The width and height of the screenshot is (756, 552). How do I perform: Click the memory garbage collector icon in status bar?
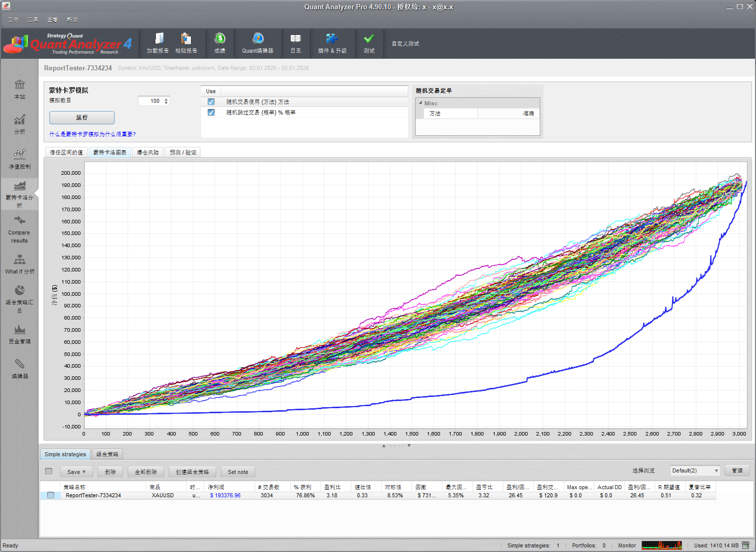coord(745,545)
